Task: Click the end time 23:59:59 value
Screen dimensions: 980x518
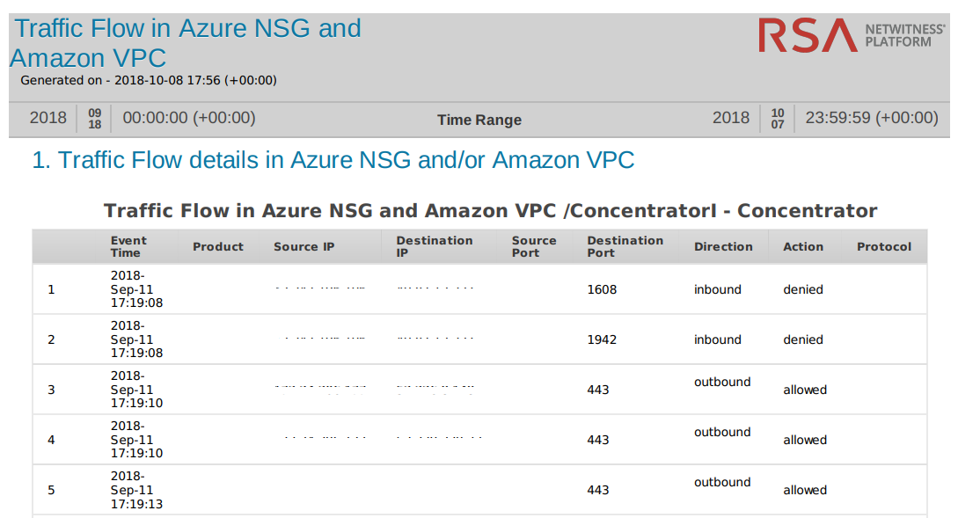Action: coord(871,118)
